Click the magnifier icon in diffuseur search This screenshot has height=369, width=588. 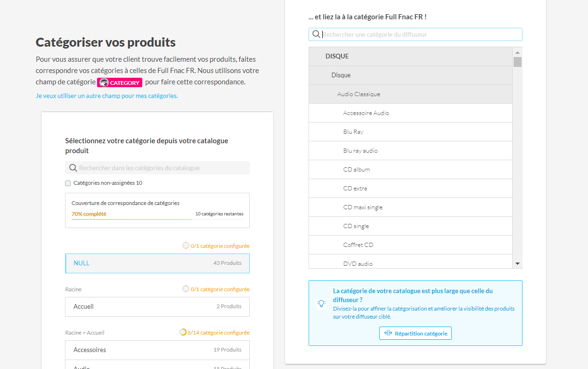pyautogui.click(x=316, y=34)
